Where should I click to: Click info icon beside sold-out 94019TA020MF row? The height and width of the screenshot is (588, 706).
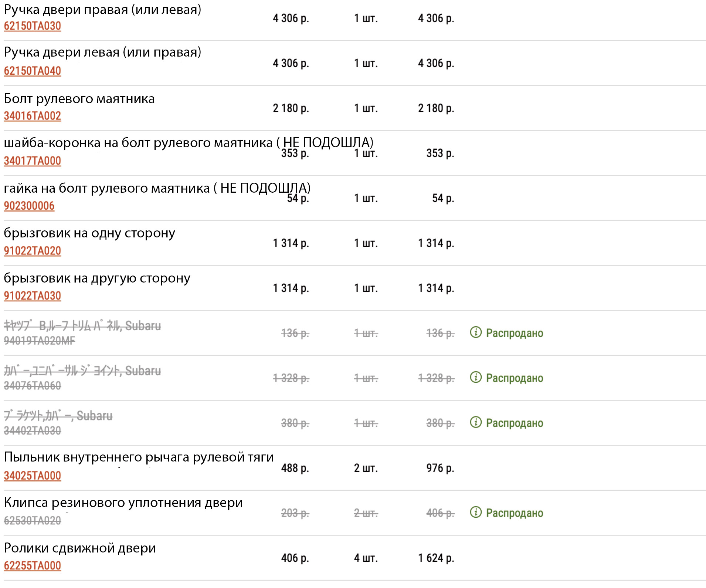coord(475,332)
